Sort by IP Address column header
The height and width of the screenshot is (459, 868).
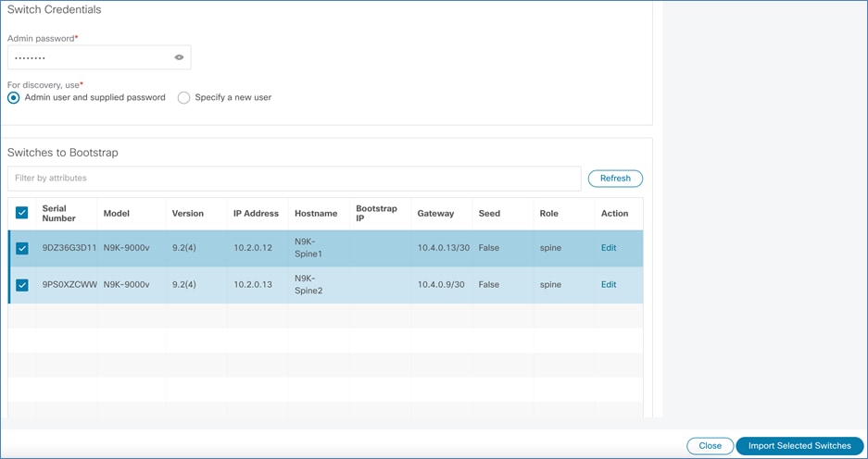click(x=256, y=214)
